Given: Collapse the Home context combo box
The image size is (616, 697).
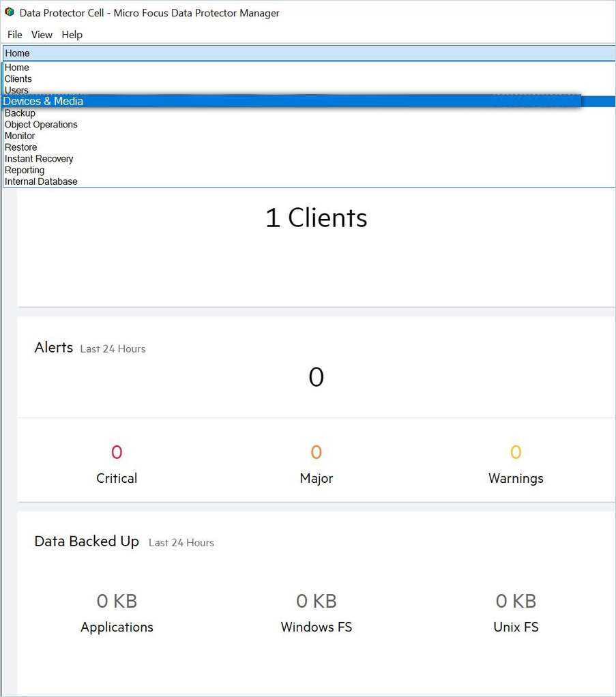Looking at the screenshot, I should click(x=307, y=53).
